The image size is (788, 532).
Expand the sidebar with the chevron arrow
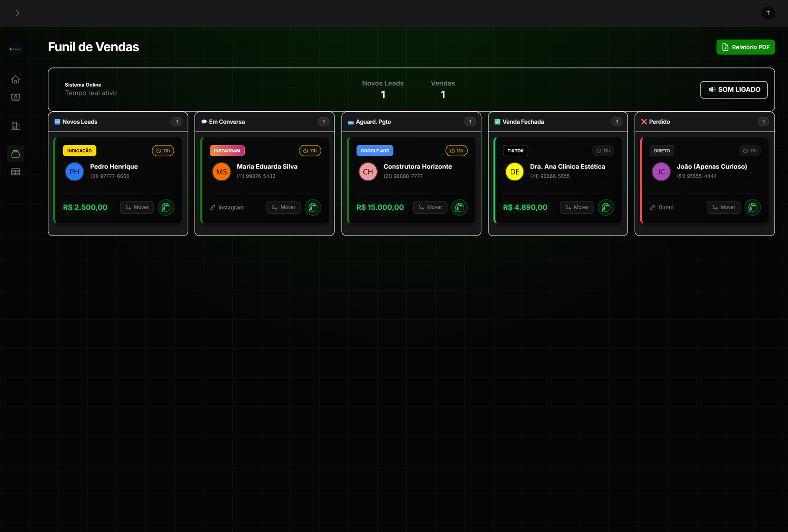pos(18,13)
